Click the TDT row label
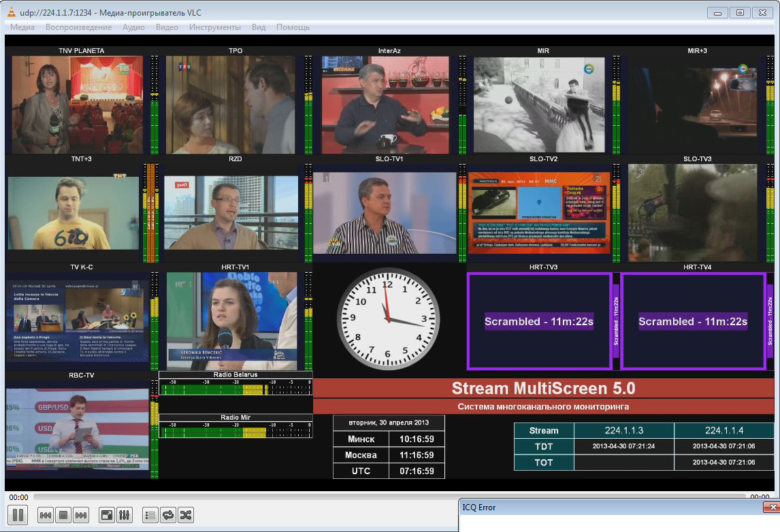Screen dimensions: 780x532 point(544,446)
